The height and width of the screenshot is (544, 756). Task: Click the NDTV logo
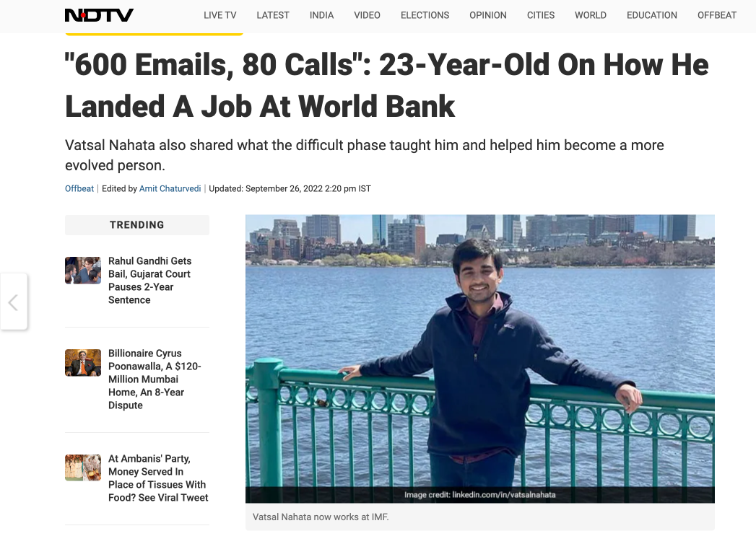coord(99,15)
